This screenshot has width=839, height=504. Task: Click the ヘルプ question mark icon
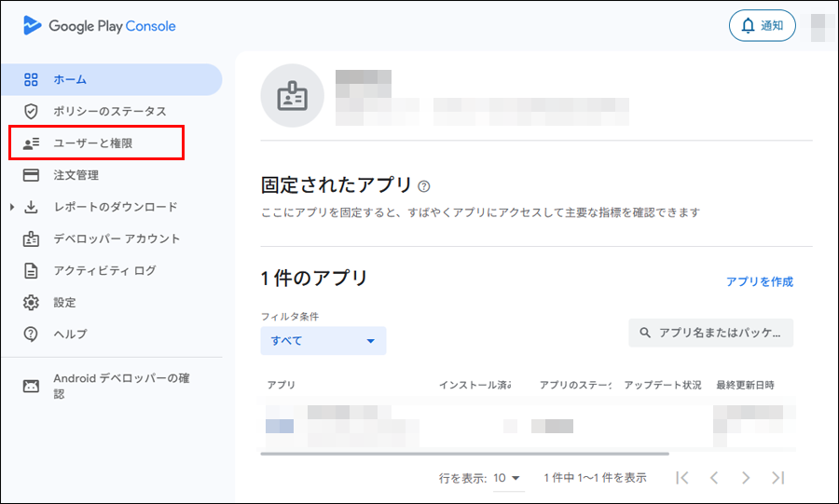click(31, 334)
